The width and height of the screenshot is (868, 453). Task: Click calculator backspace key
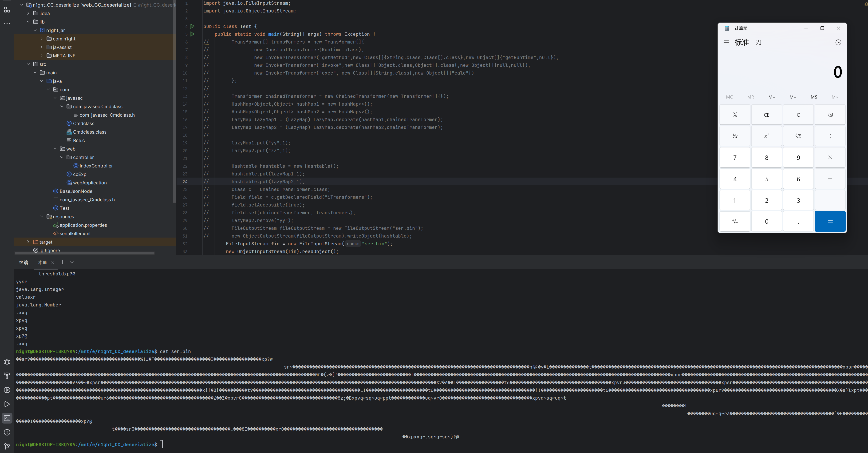click(x=830, y=115)
